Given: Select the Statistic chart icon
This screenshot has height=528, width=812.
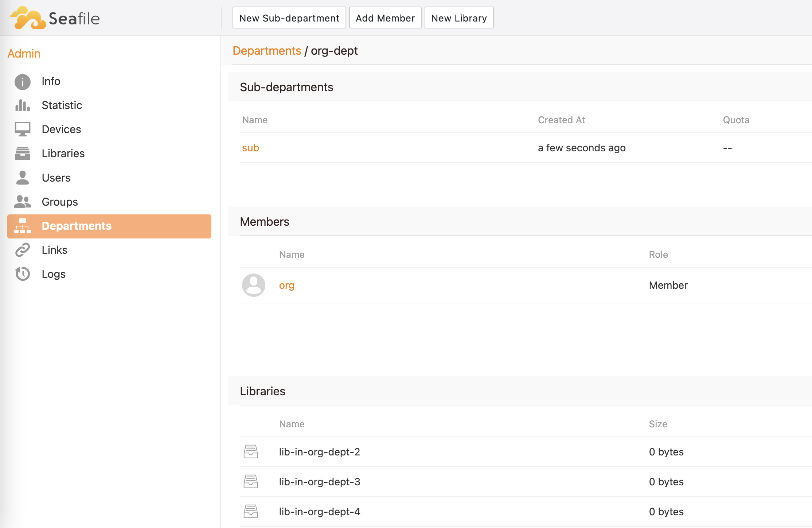Looking at the screenshot, I should click(x=22, y=105).
